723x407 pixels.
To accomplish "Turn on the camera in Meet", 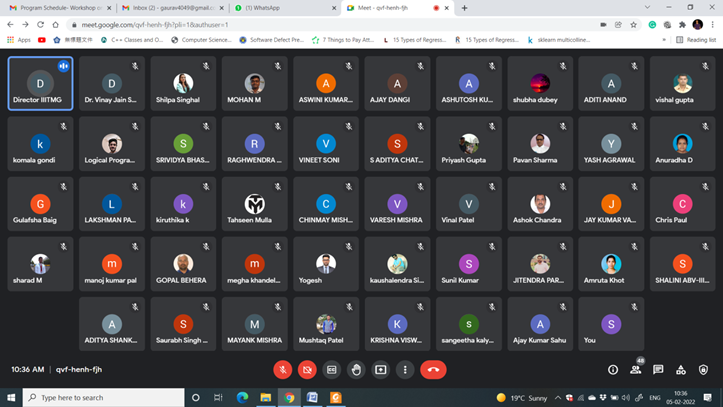I will tap(307, 369).
